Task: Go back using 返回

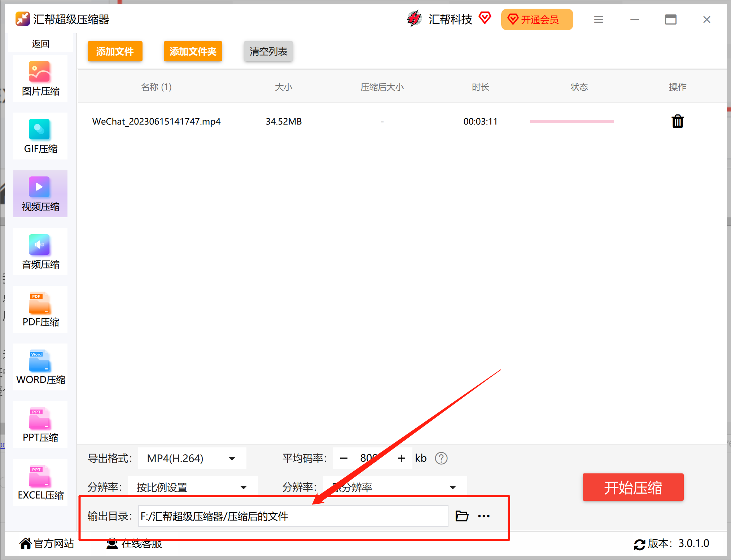Action: click(x=40, y=44)
